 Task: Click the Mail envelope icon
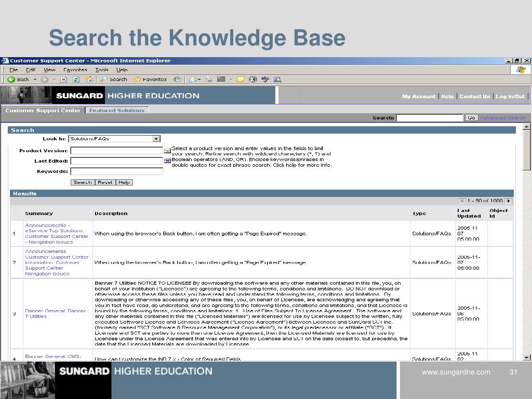pos(193,79)
